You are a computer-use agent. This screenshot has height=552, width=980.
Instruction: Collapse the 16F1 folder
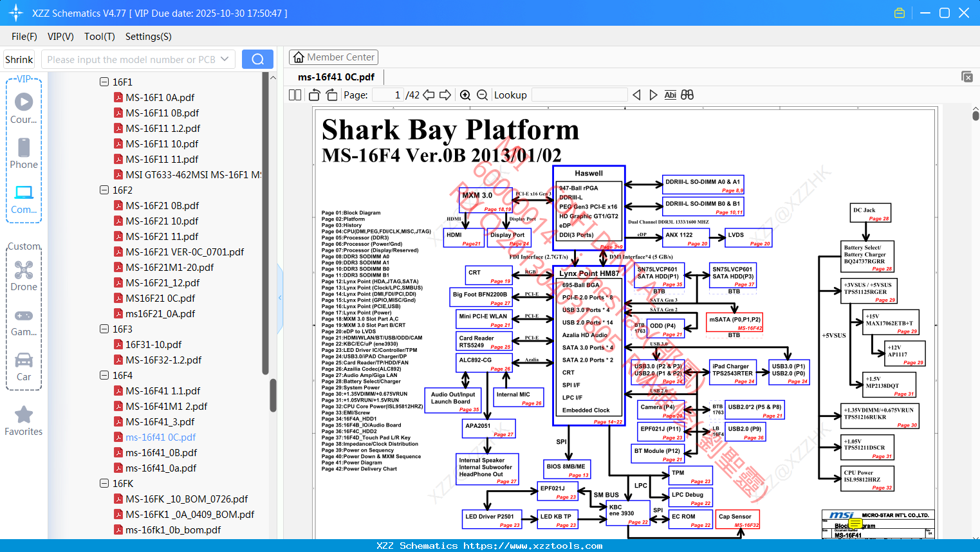click(104, 82)
